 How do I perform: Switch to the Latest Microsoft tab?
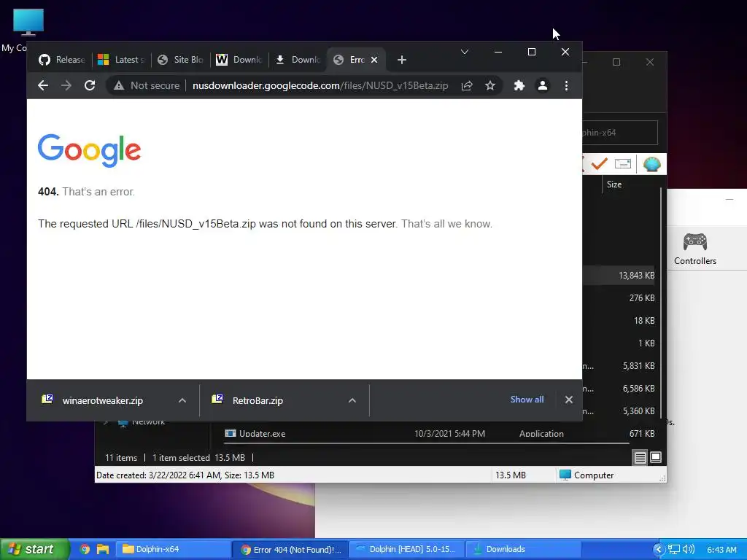pos(121,60)
